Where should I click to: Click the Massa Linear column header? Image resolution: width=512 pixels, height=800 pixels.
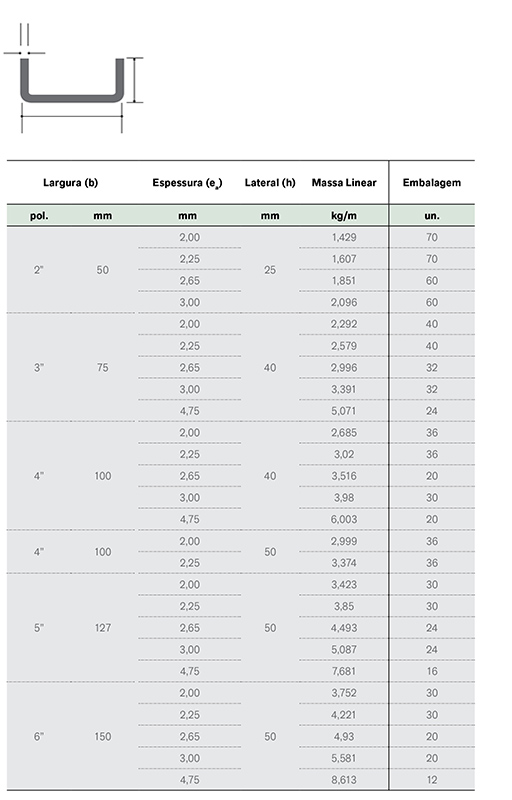point(344,183)
